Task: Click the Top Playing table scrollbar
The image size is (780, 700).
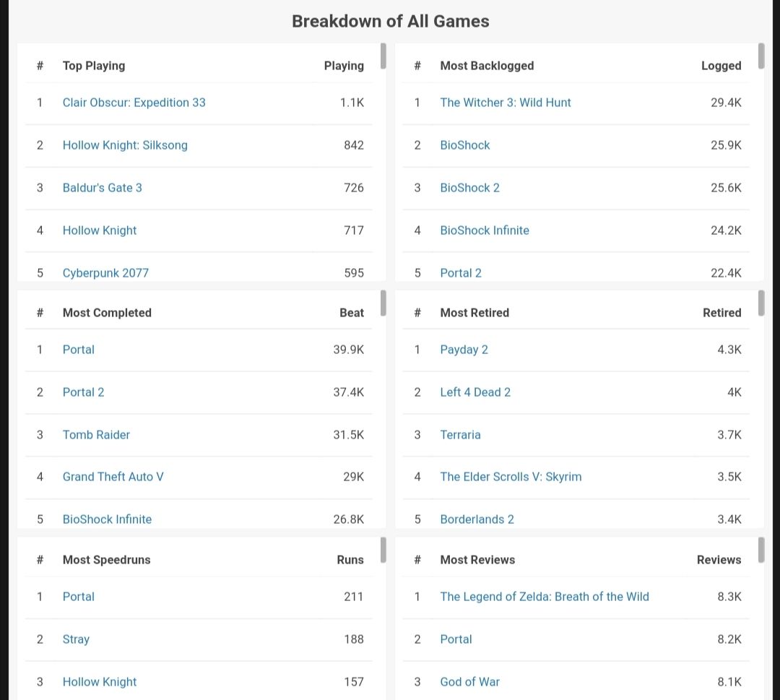Action: [x=383, y=56]
